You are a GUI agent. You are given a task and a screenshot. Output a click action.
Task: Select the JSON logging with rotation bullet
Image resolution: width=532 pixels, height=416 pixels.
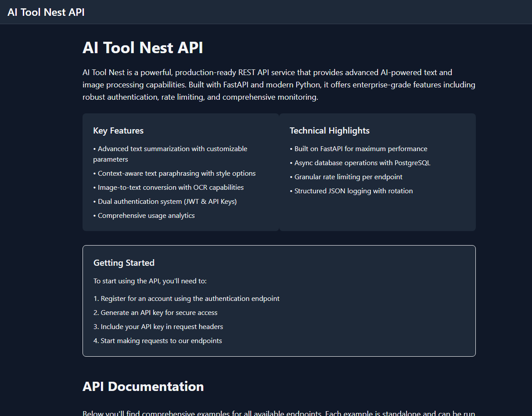[352, 191]
